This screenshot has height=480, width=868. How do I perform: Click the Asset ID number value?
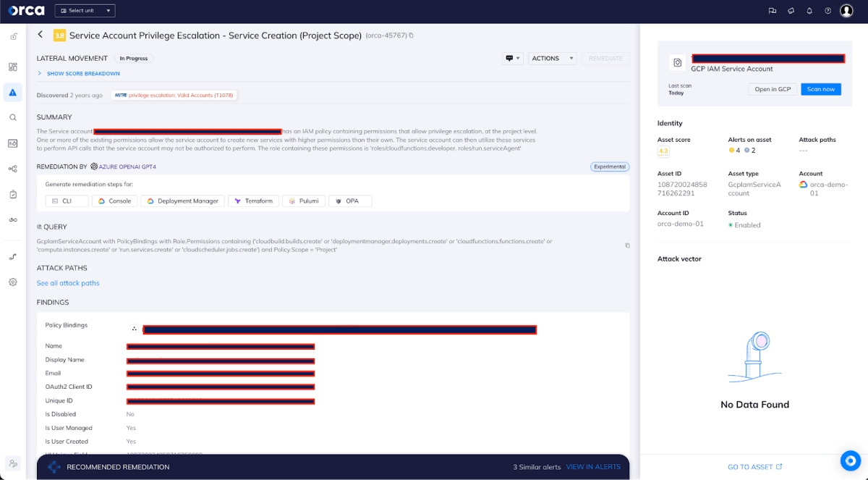(x=682, y=189)
